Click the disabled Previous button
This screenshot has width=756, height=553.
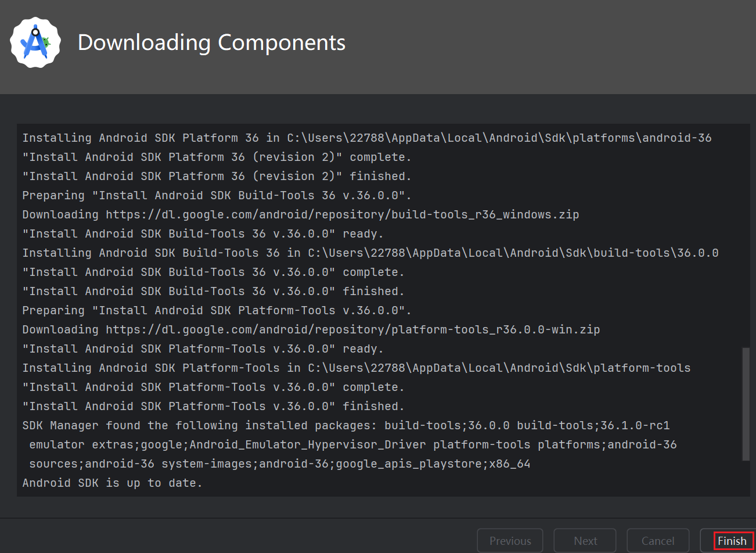click(x=510, y=540)
